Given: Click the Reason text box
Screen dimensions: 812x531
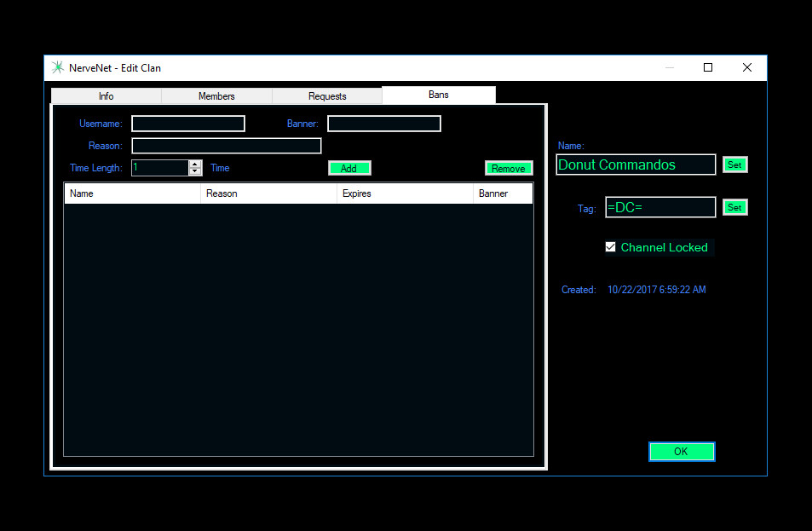Looking at the screenshot, I should [227, 147].
